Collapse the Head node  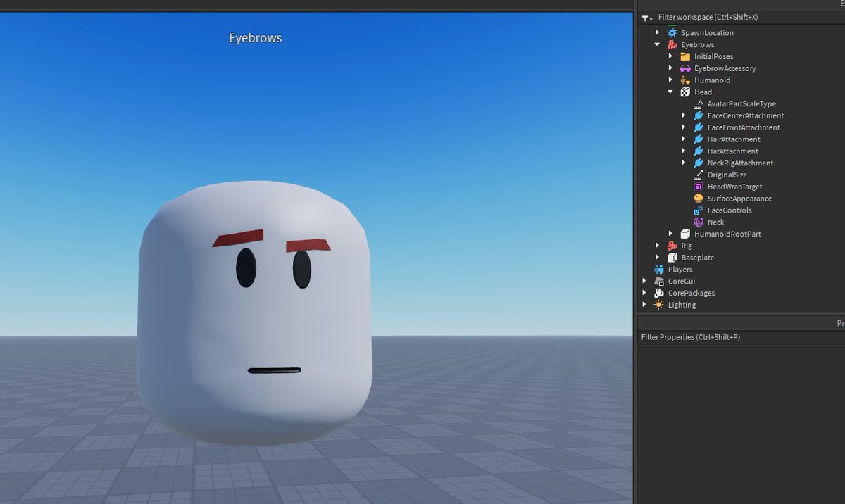(671, 92)
